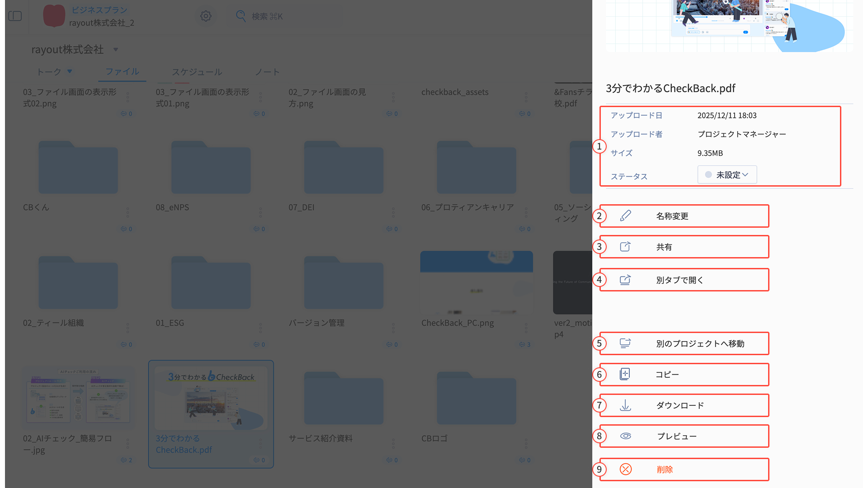Click the ダウンロード button label
Image resolution: width=868 pixels, height=488 pixels.
(680, 405)
